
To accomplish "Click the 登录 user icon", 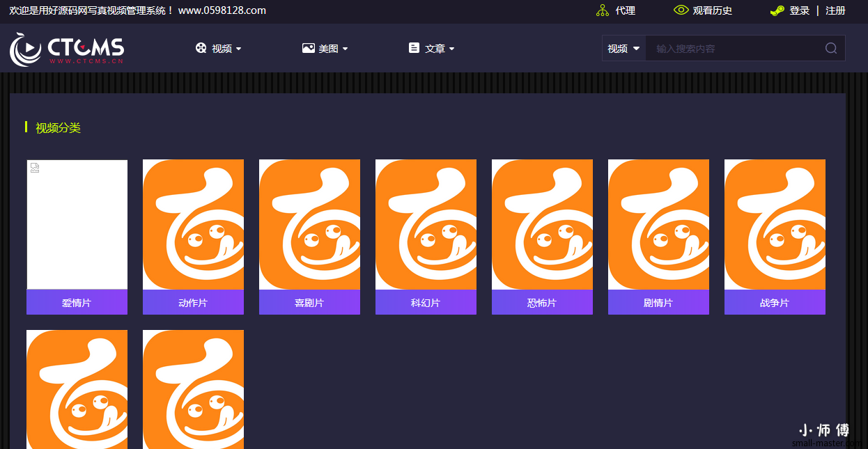I will pos(777,10).
